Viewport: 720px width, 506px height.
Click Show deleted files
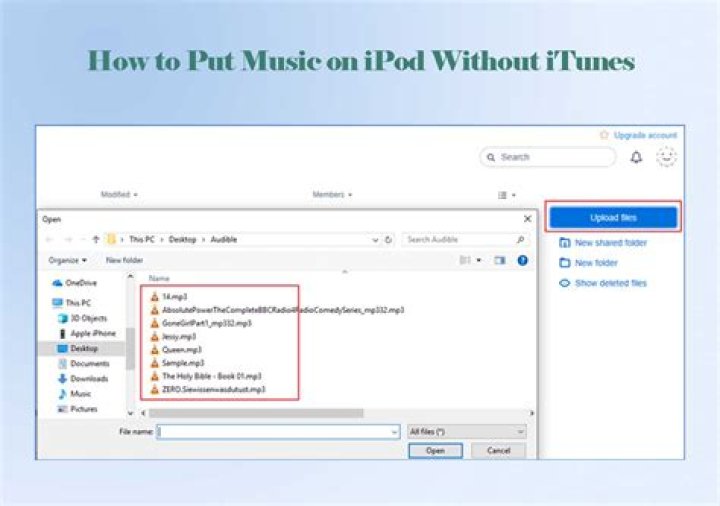coord(611,283)
